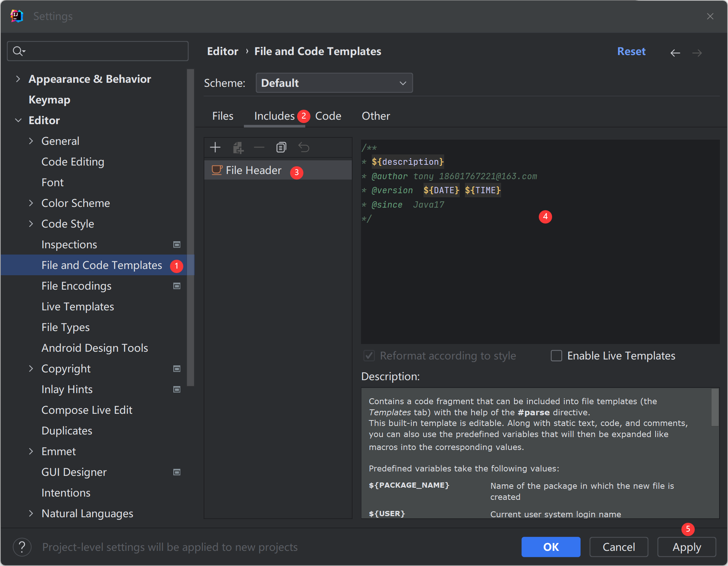Image resolution: width=728 pixels, height=566 pixels.
Task: Click the Revert to original template icon
Action: tap(304, 147)
